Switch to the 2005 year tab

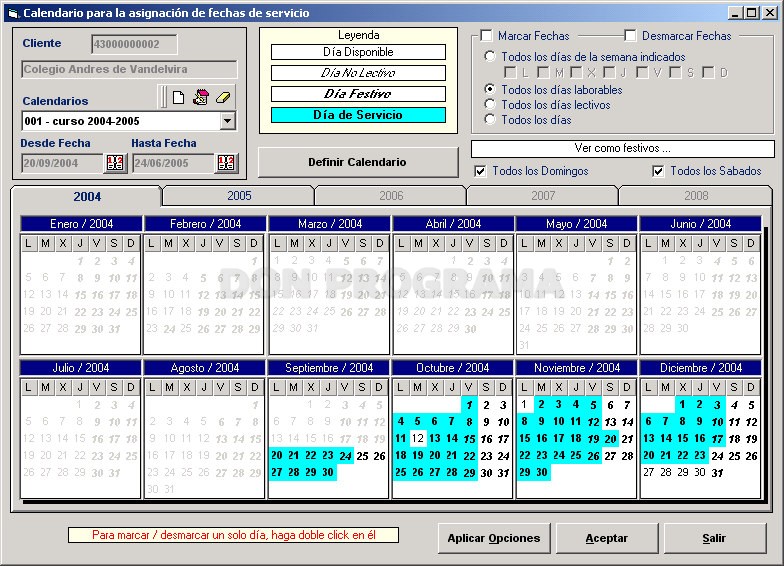coord(239,196)
